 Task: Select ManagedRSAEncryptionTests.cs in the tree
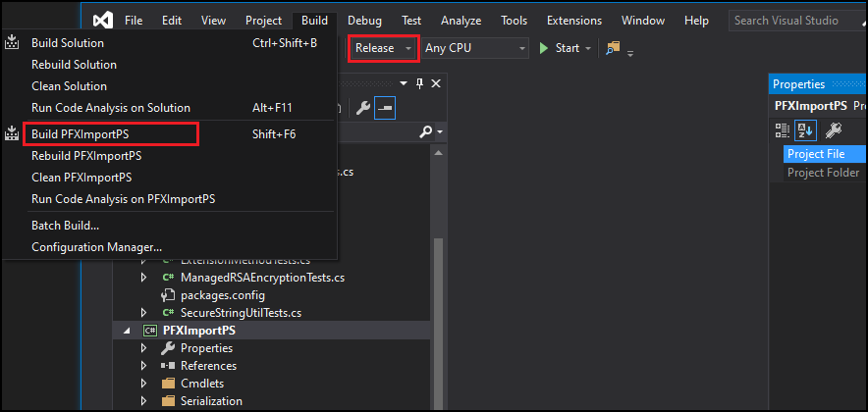pos(262,277)
